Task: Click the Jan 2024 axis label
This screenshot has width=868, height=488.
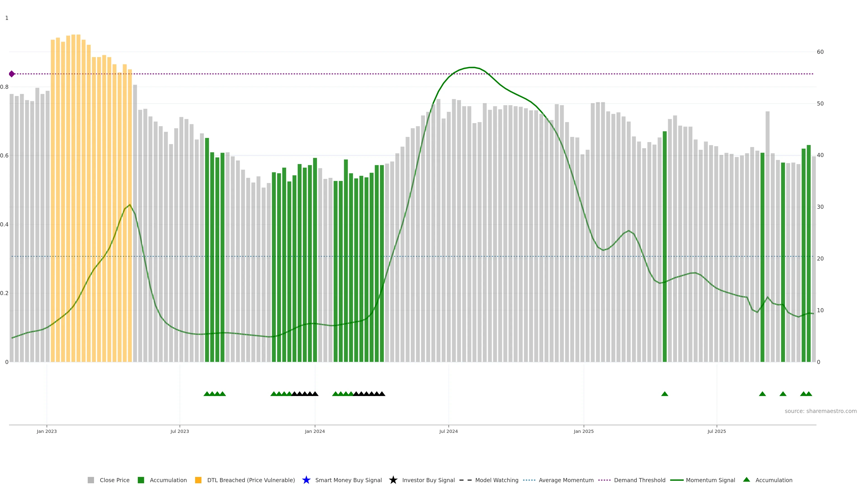Action: point(315,431)
